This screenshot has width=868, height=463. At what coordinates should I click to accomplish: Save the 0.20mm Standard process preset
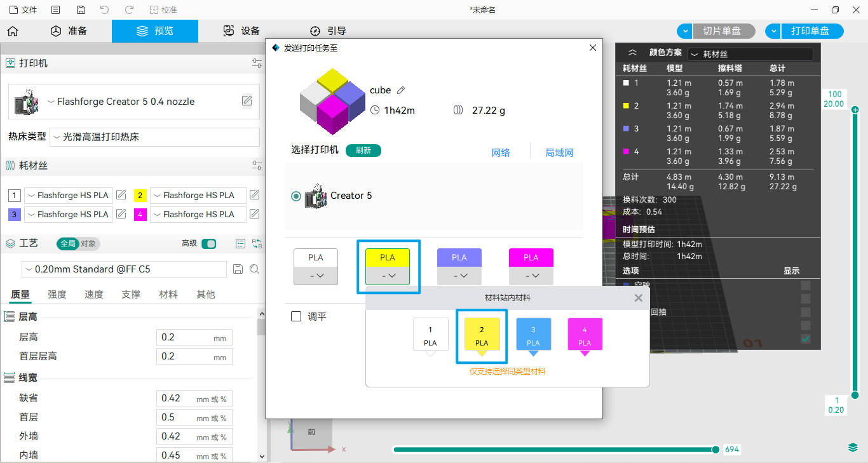point(238,269)
